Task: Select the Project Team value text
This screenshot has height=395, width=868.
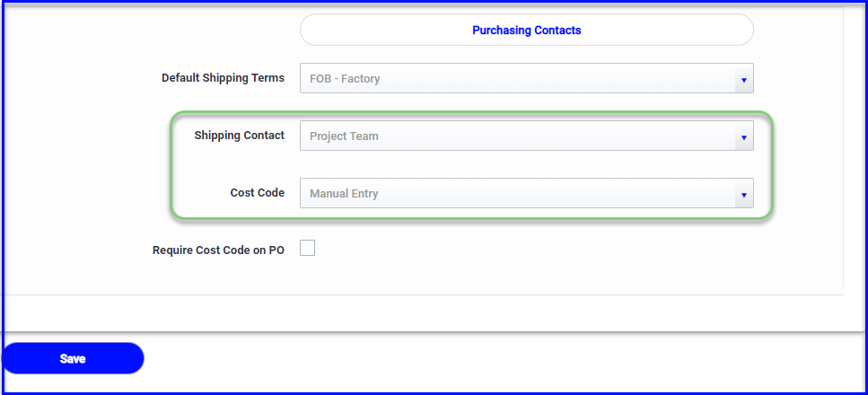Action: [344, 136]
